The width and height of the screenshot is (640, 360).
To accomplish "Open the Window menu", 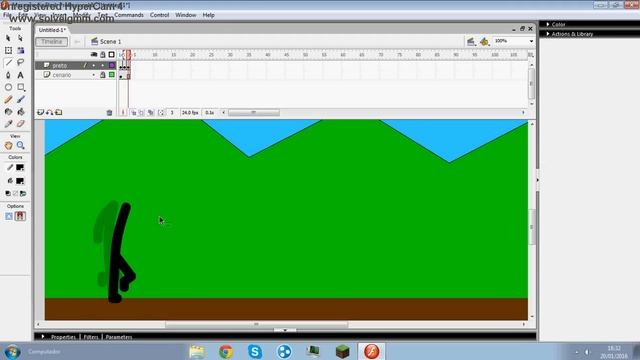I will pos(186,15).
